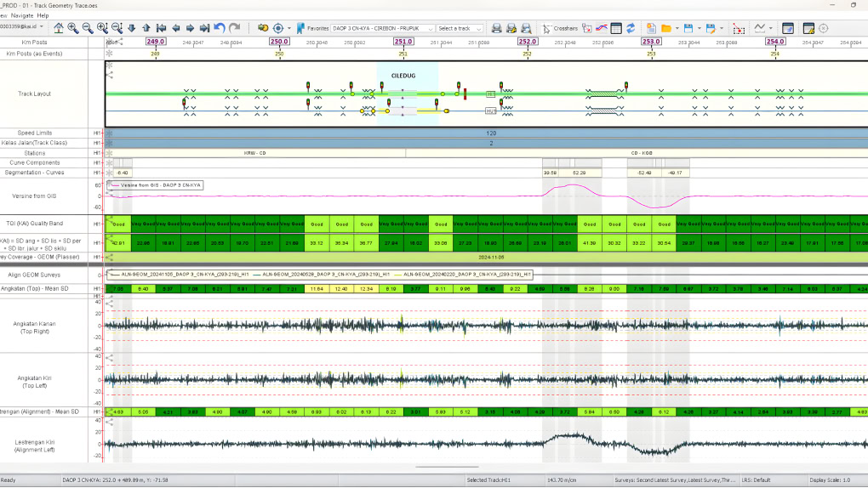
Task: Open the Help menu
Action: coord(43,15)
